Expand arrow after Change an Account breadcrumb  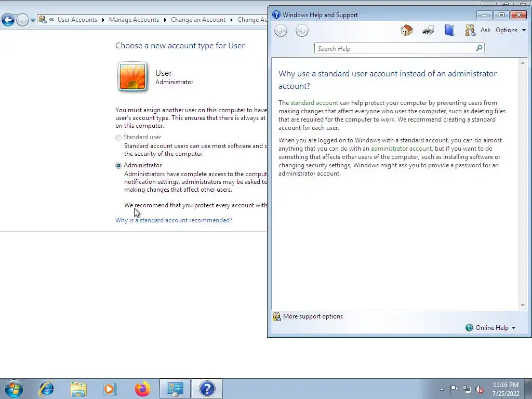231,20
